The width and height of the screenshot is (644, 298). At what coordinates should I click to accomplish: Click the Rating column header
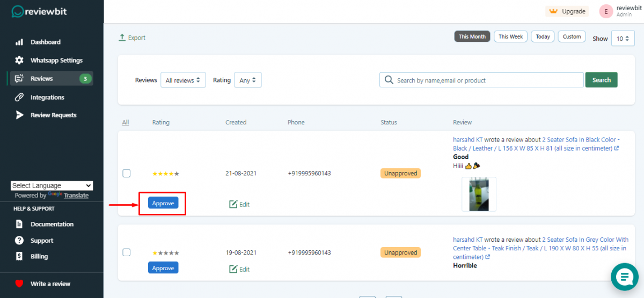pyautogui.click(x=161, y=122)
